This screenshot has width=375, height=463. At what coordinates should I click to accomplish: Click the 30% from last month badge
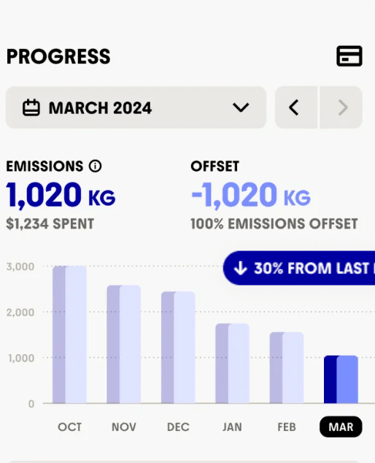(299, 268)
